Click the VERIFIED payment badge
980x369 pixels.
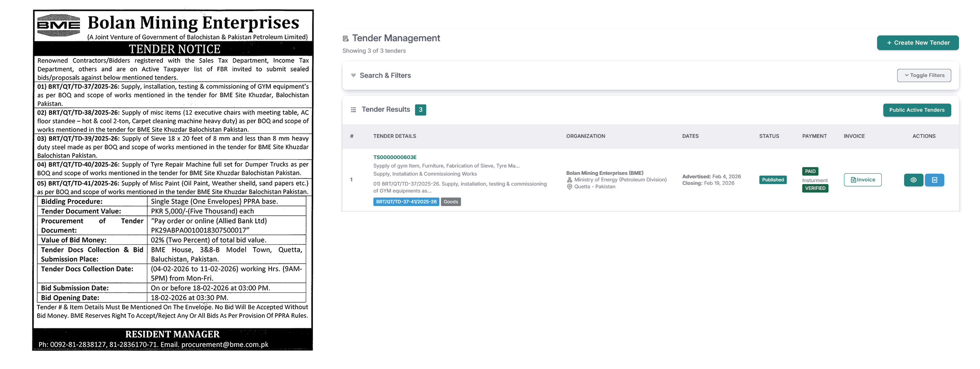coord(815,188)
